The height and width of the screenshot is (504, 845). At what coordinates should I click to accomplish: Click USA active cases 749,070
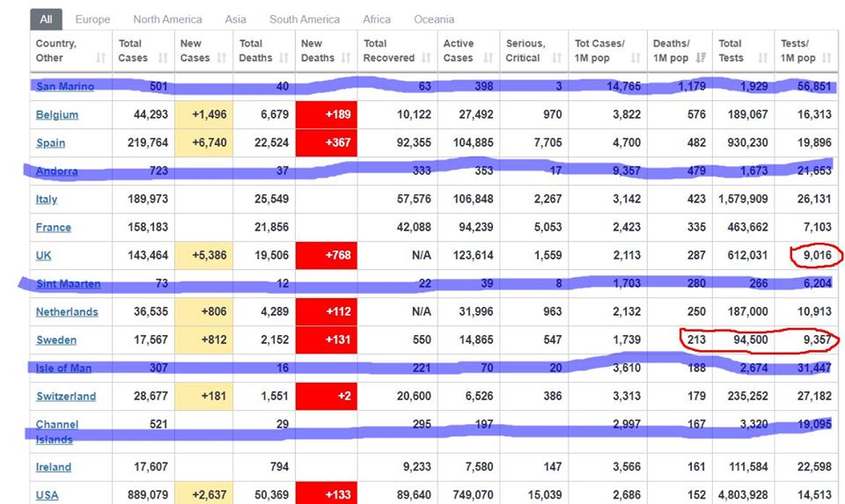point(474,495)
